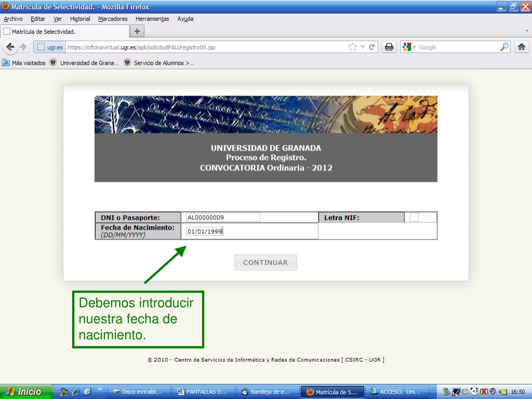The height and width of the screenshot is (399, 532).
Task: Click the Letra NIF input box
Action: click(414, 217)
